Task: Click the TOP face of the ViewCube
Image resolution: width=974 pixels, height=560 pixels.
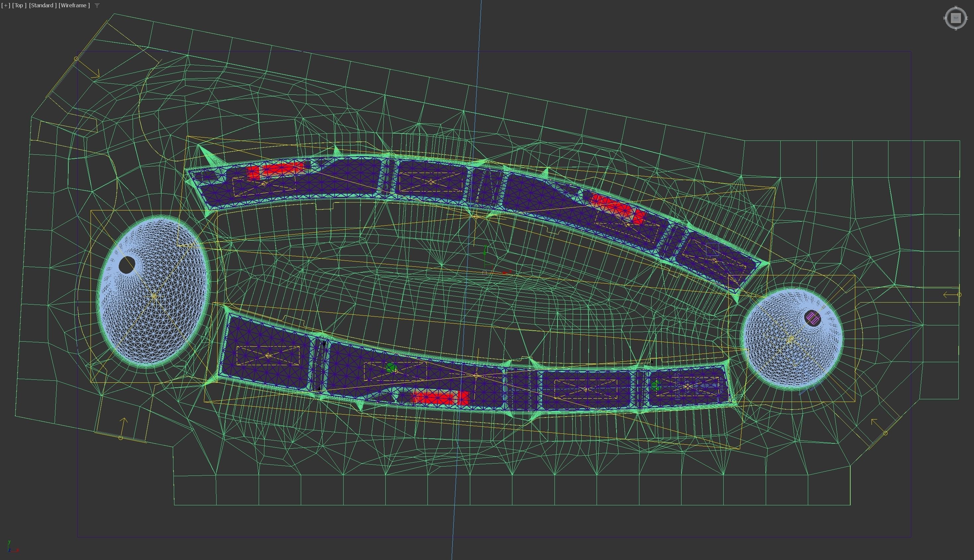Action: click(955, 18)
